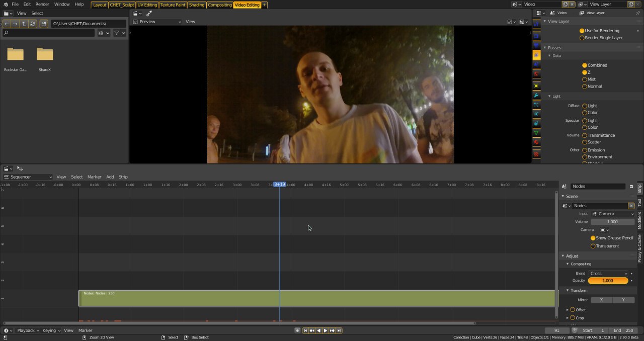This screenshot has height=341, width=644.
Task: Open the sequencer Strip menu
Action: pyautogui.click(x=123, y=177)
